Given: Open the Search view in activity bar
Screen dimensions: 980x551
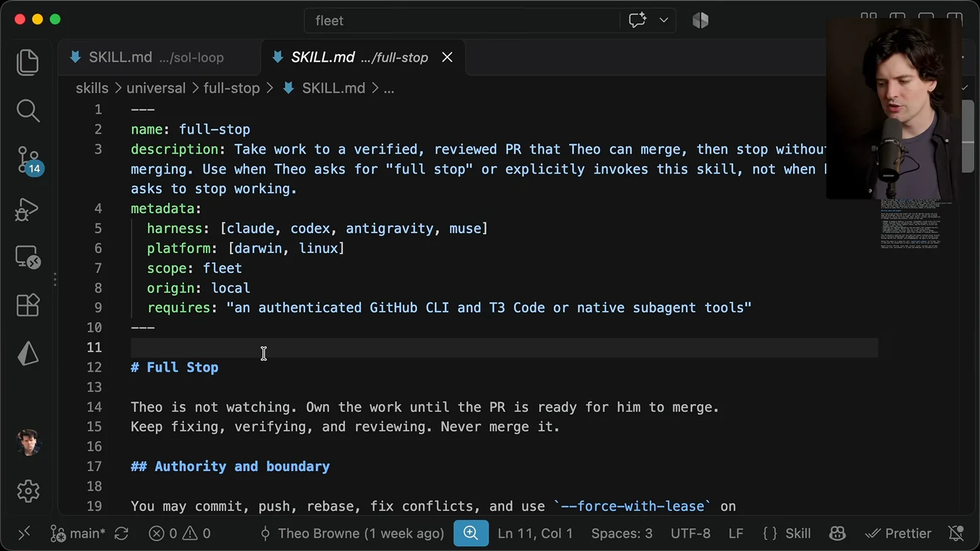Looking at the screenshot, I should (x=28, y=111).
